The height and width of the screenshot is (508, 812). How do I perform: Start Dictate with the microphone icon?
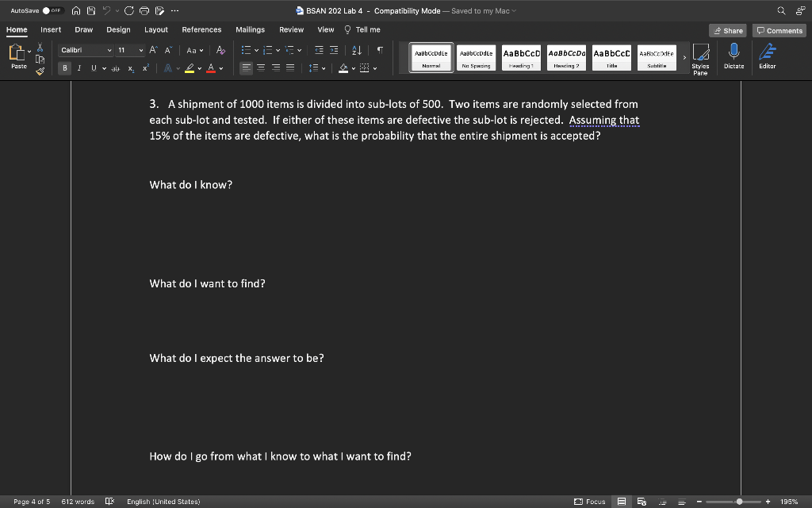tap(733, 56)
